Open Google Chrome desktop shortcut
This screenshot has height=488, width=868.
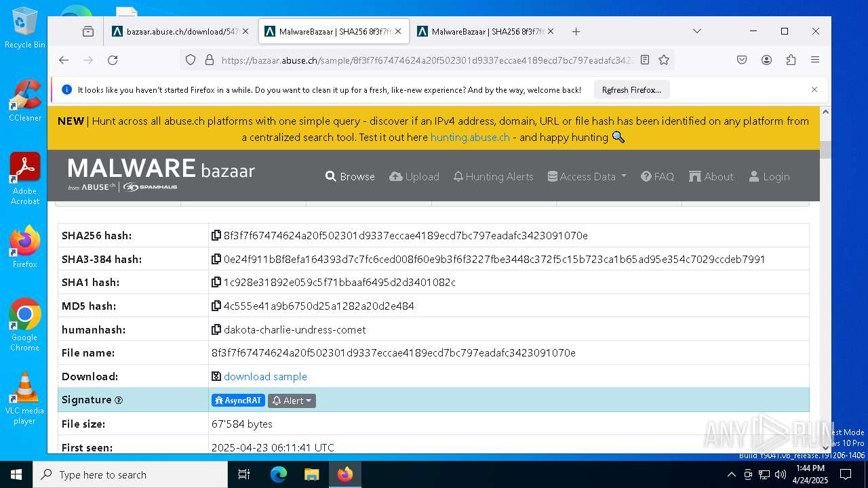pyautogui.click(x=24, y=325)
